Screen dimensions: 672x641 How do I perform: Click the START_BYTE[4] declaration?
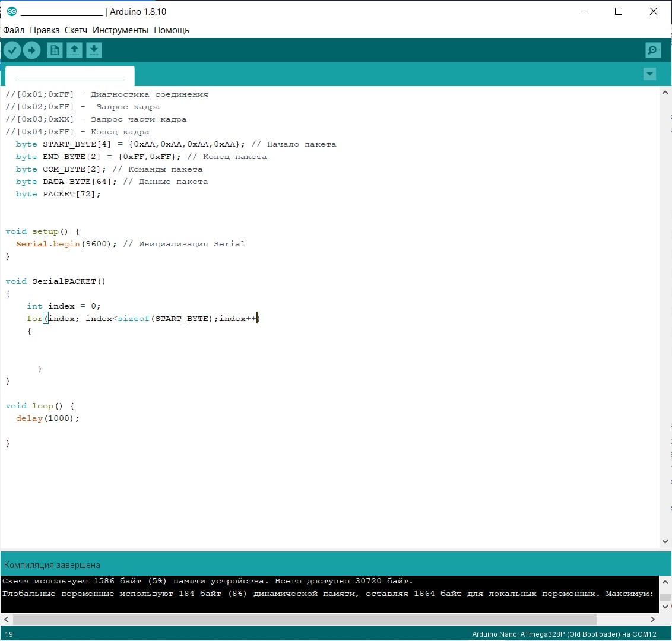130,144
